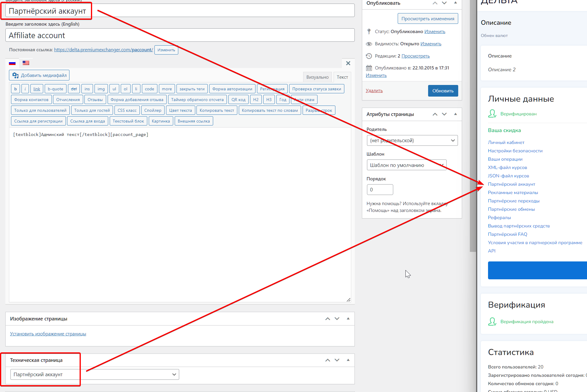Click the page Order input field

point(380,190)
